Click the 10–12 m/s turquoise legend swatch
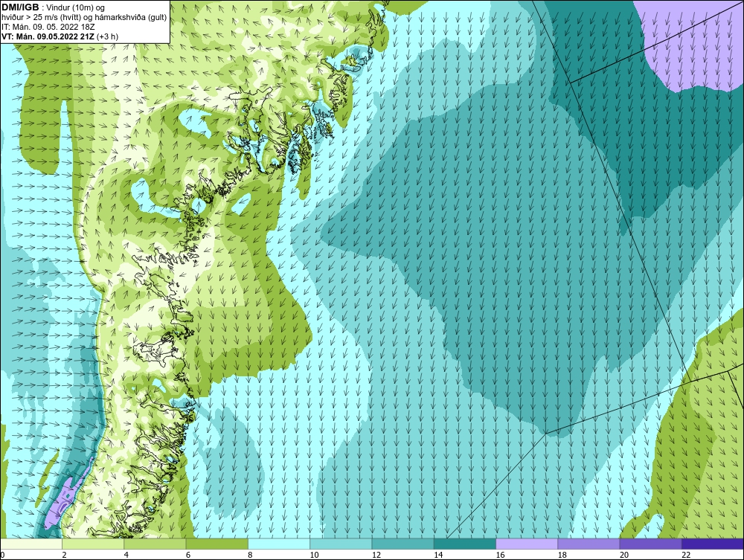Image resolution: width=744 pixels, height=560 pixels. tap(341, 544)
